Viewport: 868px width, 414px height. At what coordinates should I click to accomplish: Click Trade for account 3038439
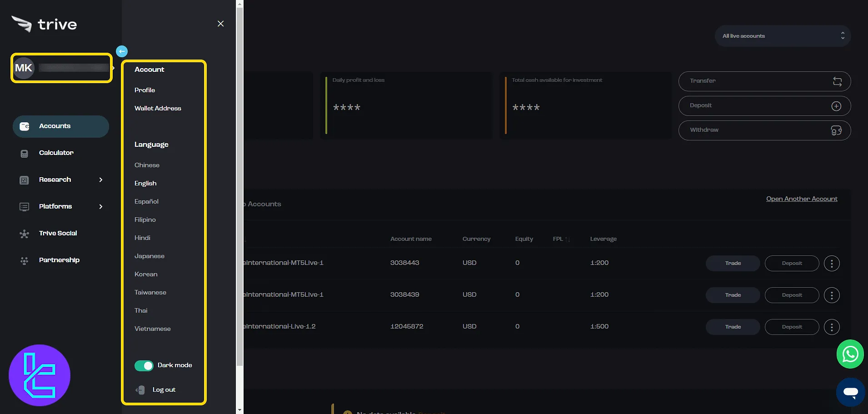[733, 295]
